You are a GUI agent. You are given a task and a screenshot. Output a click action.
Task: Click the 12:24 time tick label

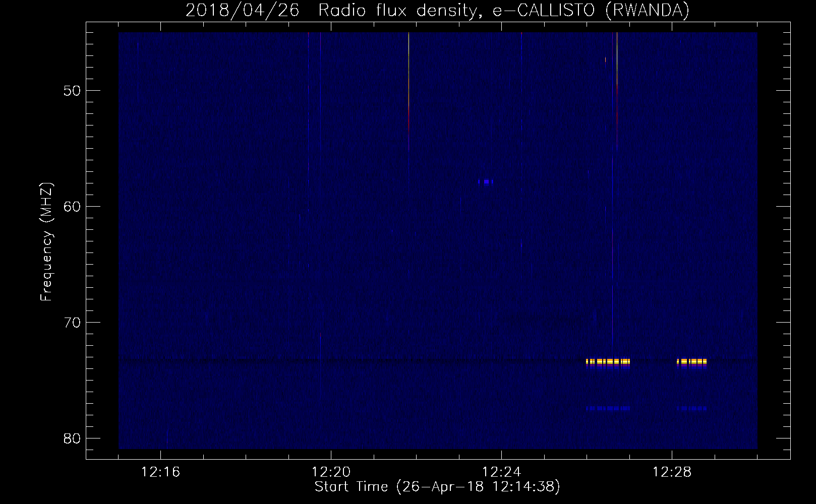[x=501, y=472]
